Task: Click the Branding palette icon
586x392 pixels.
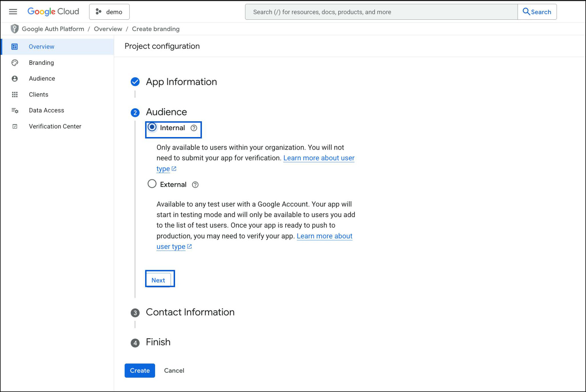Action: pyautogui.click(x=15, y=63)
